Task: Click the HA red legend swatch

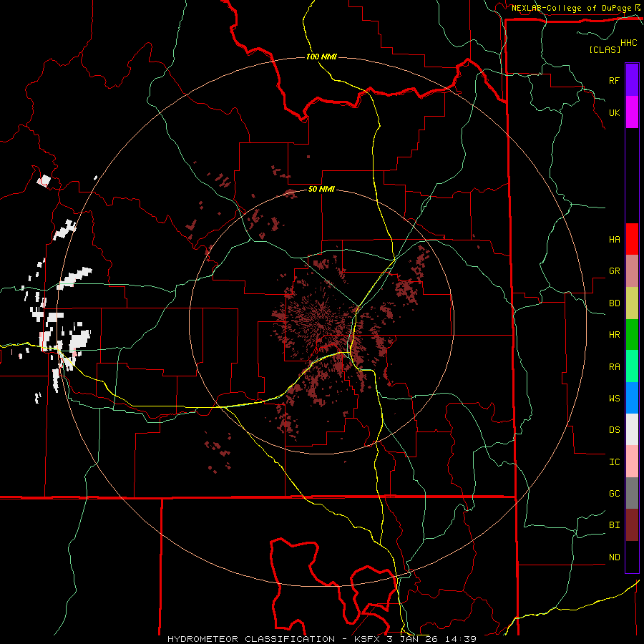Action: tap(632, 239)
